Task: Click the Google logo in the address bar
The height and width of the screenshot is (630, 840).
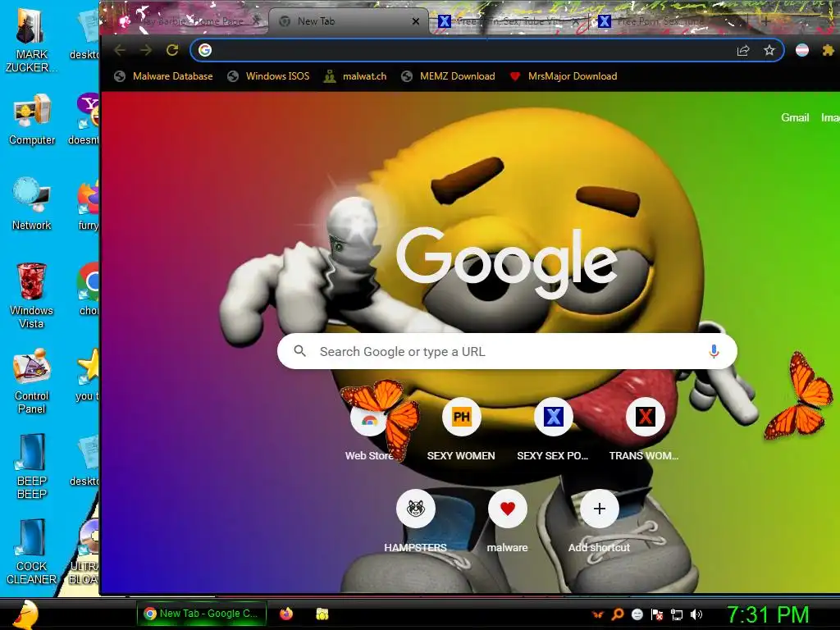Action: [x=205, y=50]
